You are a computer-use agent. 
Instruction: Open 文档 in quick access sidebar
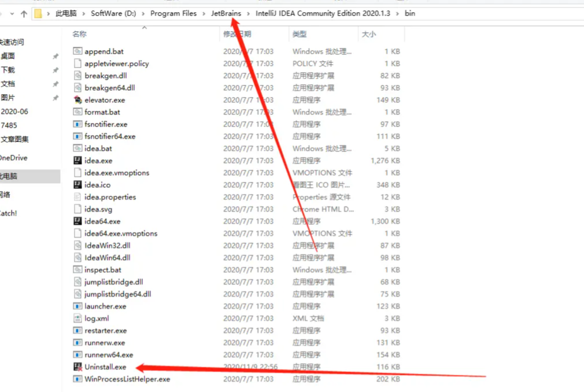pos(8,84)
